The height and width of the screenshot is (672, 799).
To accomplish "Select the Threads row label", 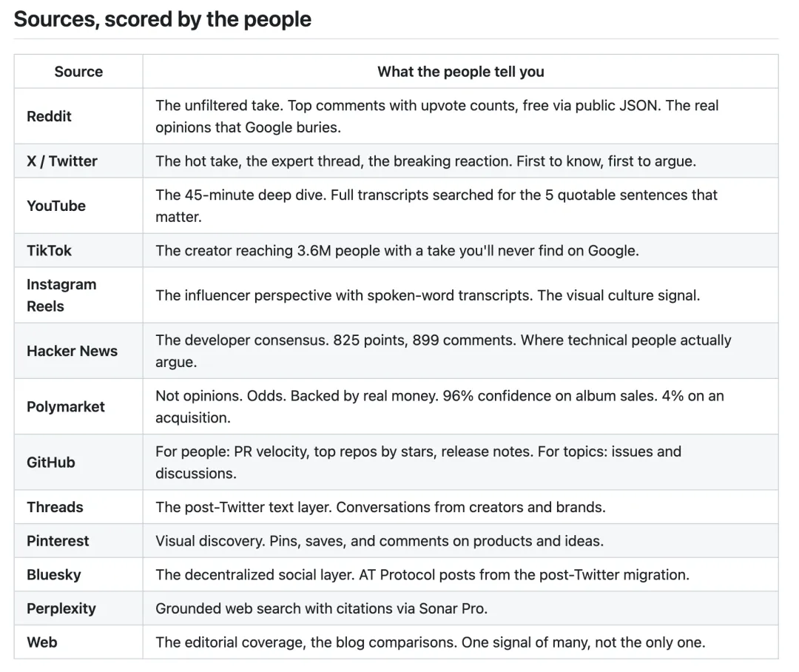I will [55, 507].
